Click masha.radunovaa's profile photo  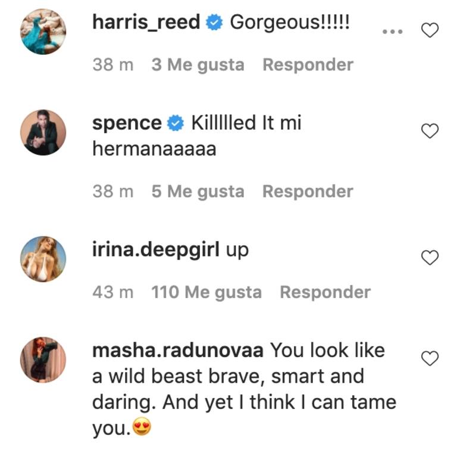tap(43, 359)
